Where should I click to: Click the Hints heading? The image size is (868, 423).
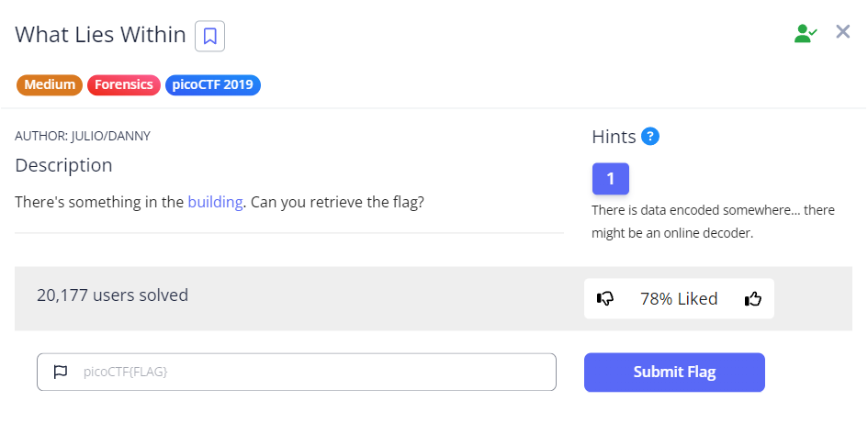pyautogui.click(x=614, y=137)
